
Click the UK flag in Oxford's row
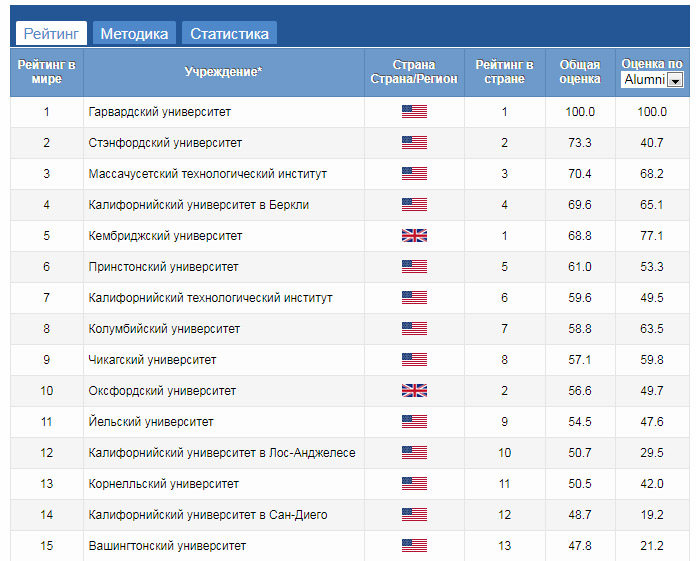[x=414, y=391]
